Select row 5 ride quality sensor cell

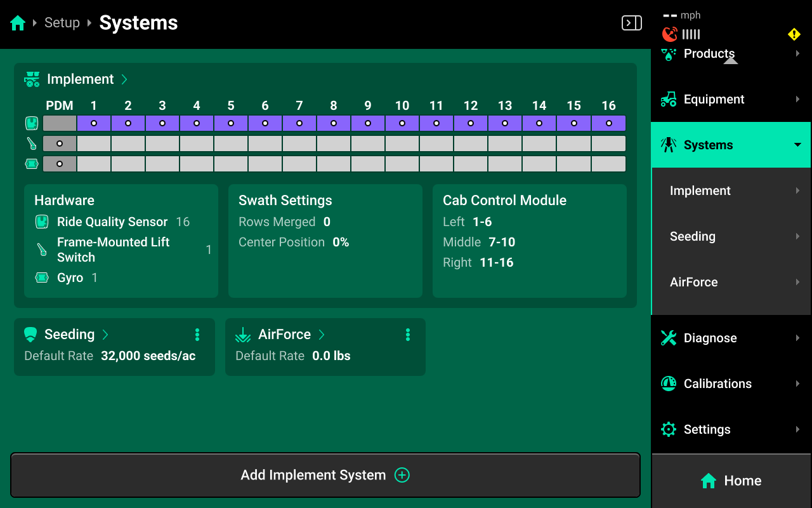point(231,123)
